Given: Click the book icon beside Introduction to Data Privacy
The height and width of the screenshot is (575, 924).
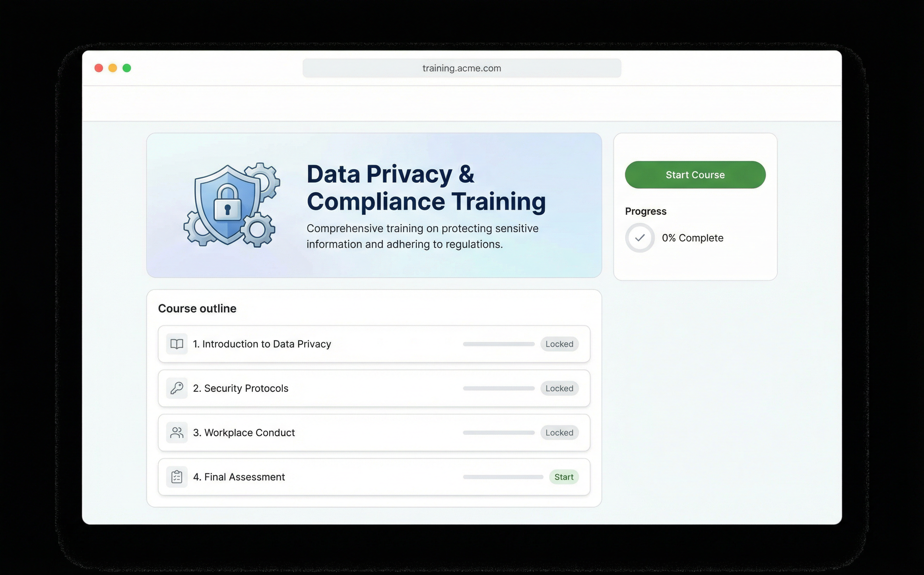Looking at the screenshot, I should click(176, 344).
